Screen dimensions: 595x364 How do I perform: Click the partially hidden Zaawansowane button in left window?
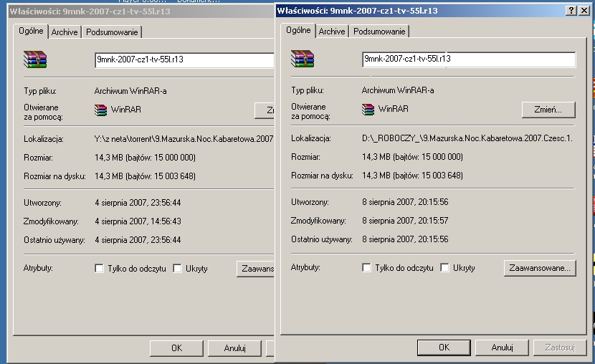(x=255, y=269)
